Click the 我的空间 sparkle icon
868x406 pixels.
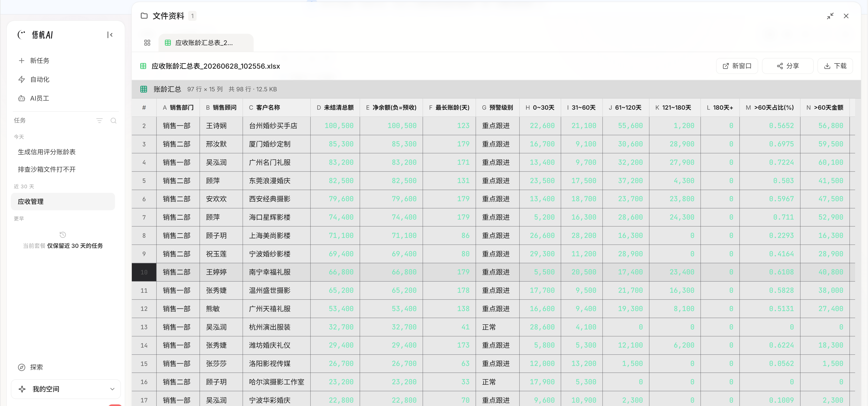pyautogui.click(x=22, y=389)
